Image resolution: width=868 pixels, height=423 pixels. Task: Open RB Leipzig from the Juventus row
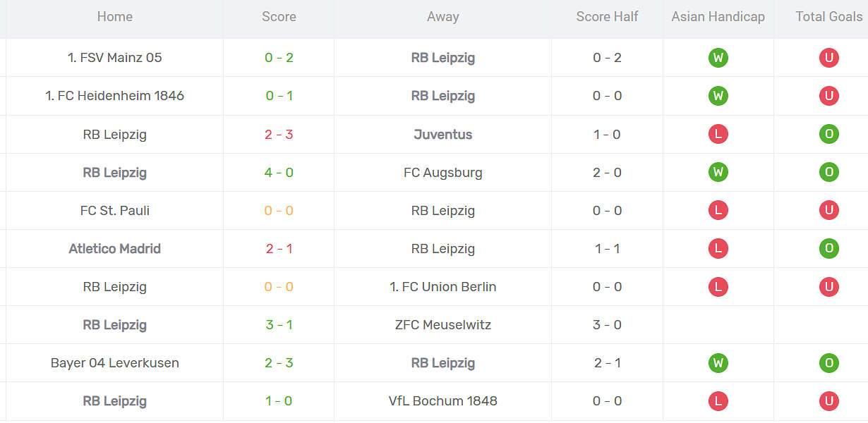pyautogui.click(x=115, y=134)
